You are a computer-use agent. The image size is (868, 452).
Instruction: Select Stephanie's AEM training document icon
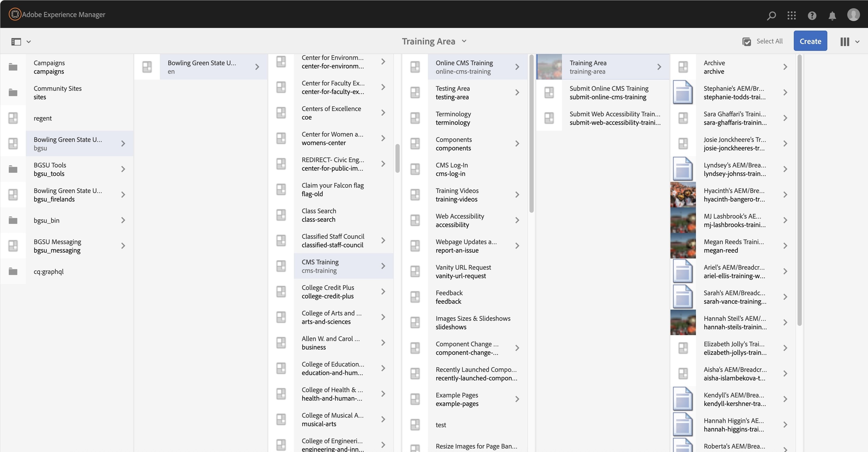click(x=683, y=92)
